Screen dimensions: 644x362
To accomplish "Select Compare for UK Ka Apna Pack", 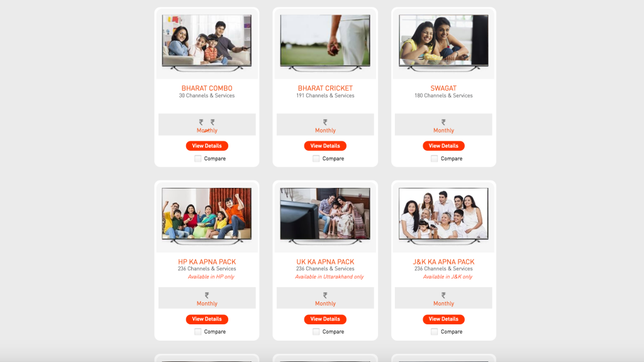I will 316,332.
